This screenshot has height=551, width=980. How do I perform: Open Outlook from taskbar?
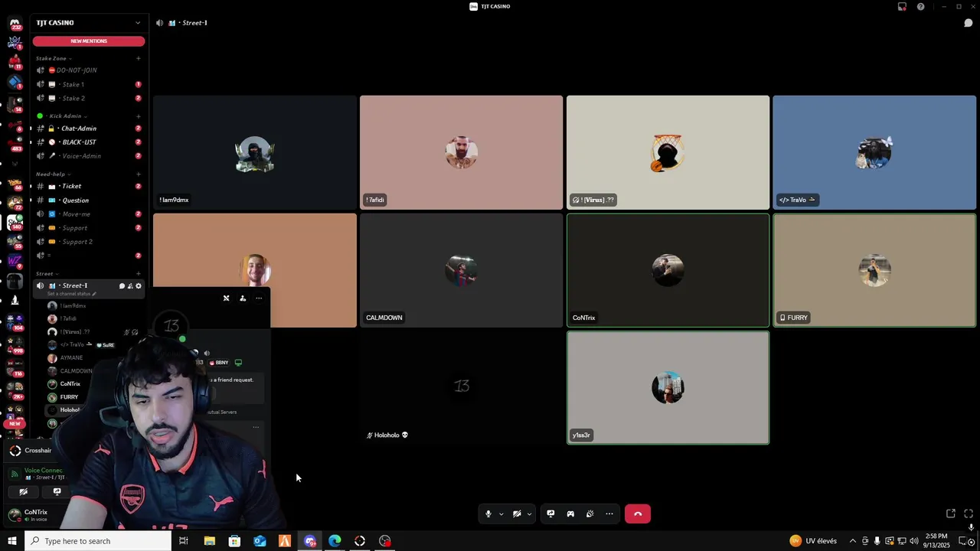260,541
